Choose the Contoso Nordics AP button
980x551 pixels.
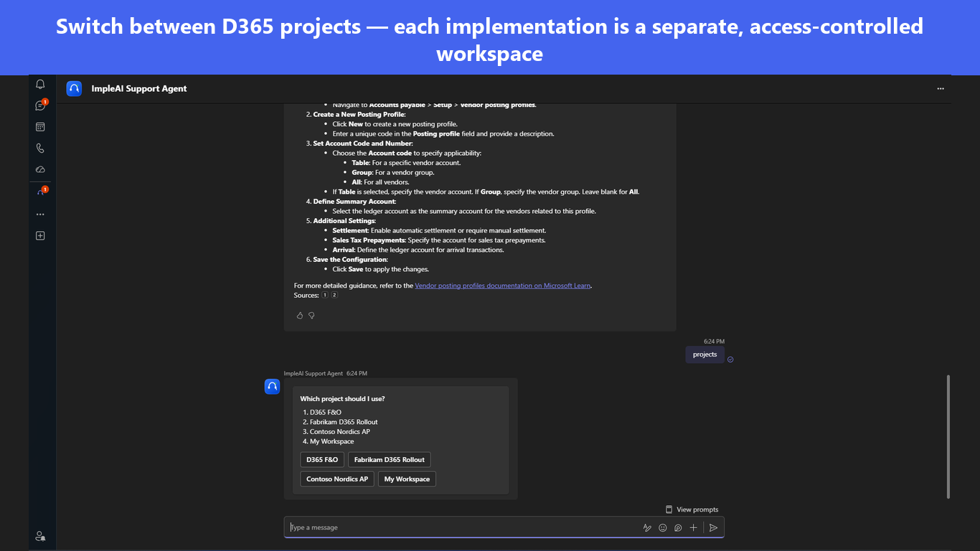[337, 479]
